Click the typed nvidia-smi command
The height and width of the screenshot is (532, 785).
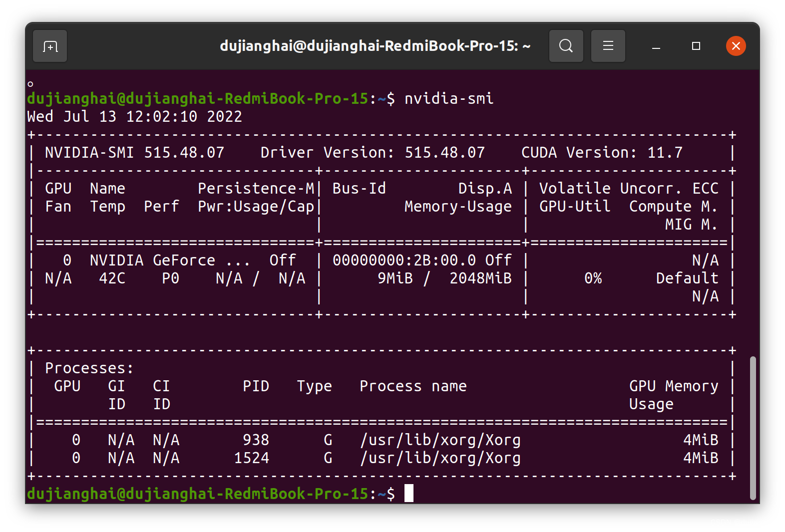point(448,98)
